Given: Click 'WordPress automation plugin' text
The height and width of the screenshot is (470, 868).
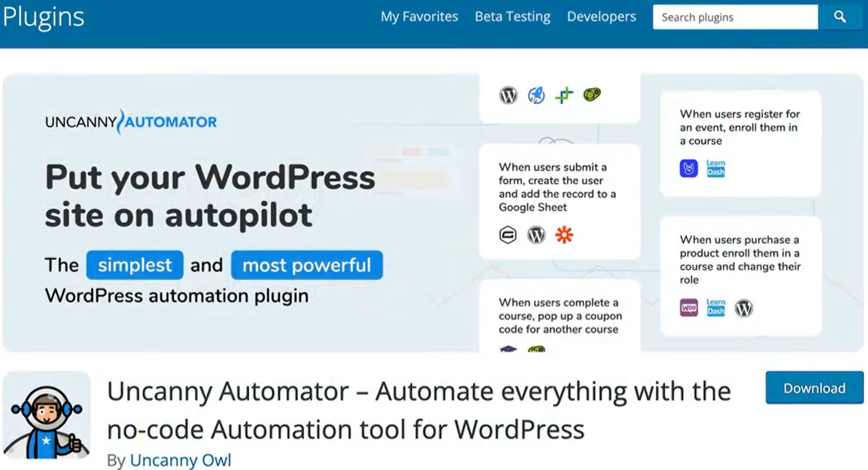Looking at the screenshot, I should (177, 296).
